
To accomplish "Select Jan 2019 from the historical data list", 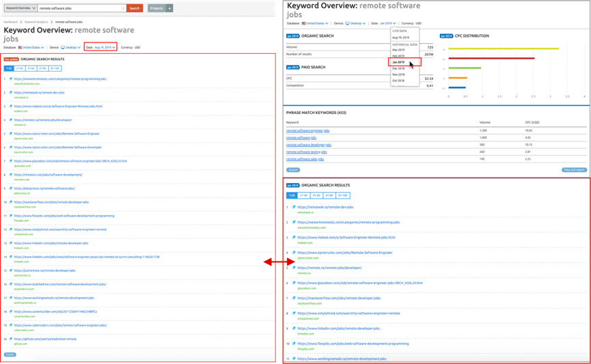I will [399, 62].
